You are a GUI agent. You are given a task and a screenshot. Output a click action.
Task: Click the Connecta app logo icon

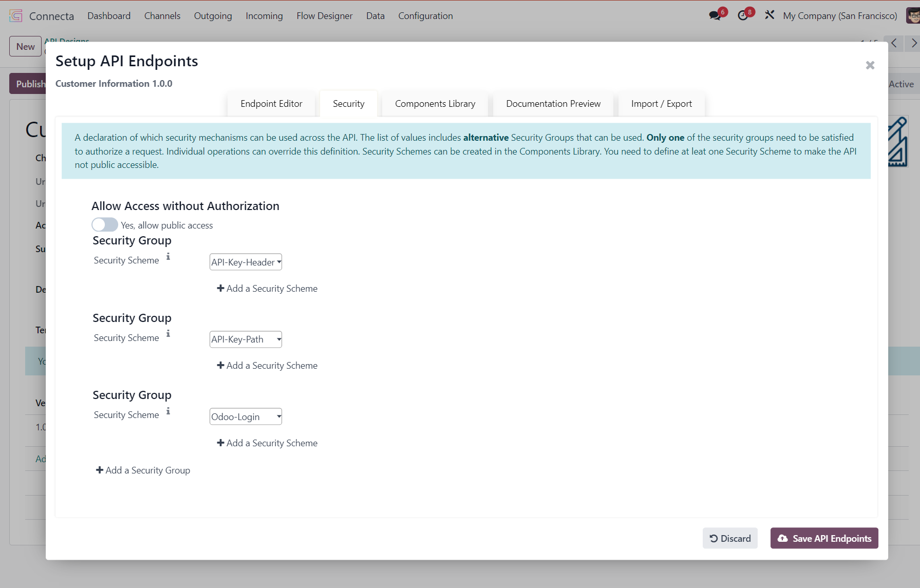point(16,16)
